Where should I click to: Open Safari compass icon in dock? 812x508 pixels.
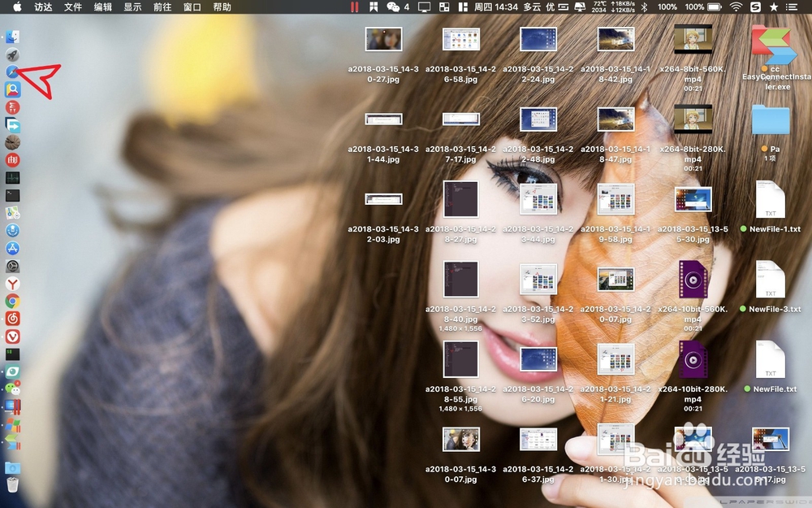pyautogui.click(x=12, y=72)
